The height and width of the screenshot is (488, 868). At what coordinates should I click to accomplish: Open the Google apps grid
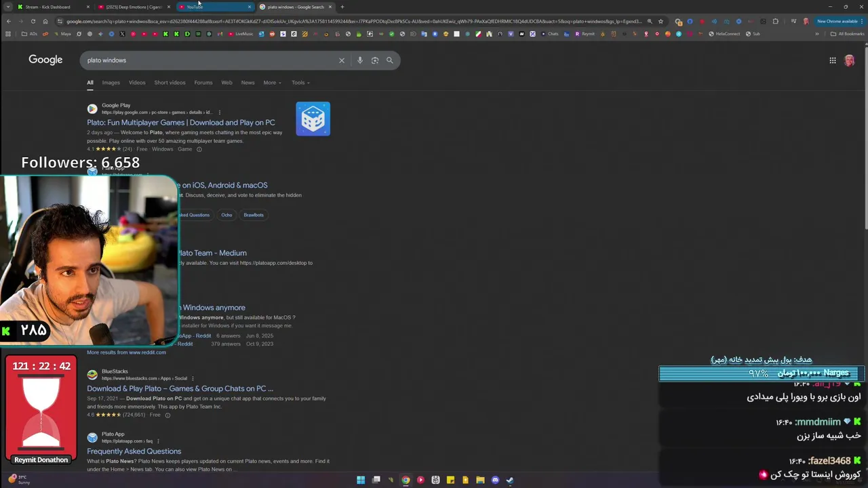[x=833, y=60]
